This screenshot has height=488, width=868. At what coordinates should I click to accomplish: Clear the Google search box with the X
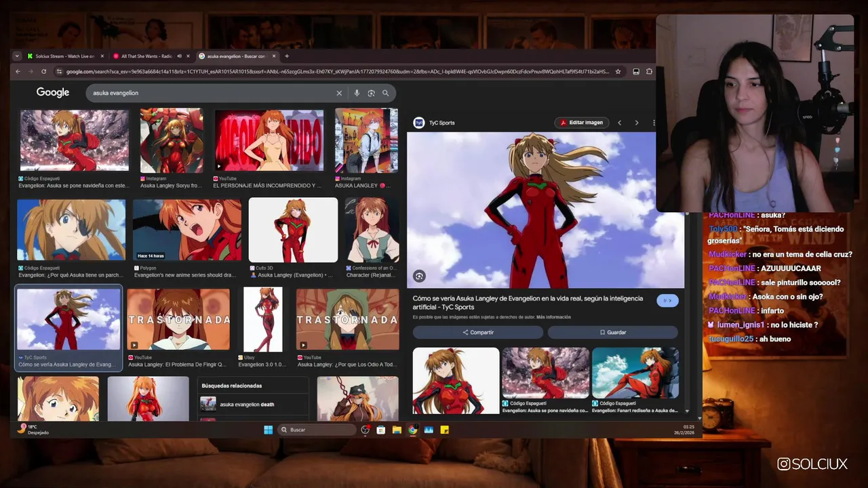[x=339, y=93]
